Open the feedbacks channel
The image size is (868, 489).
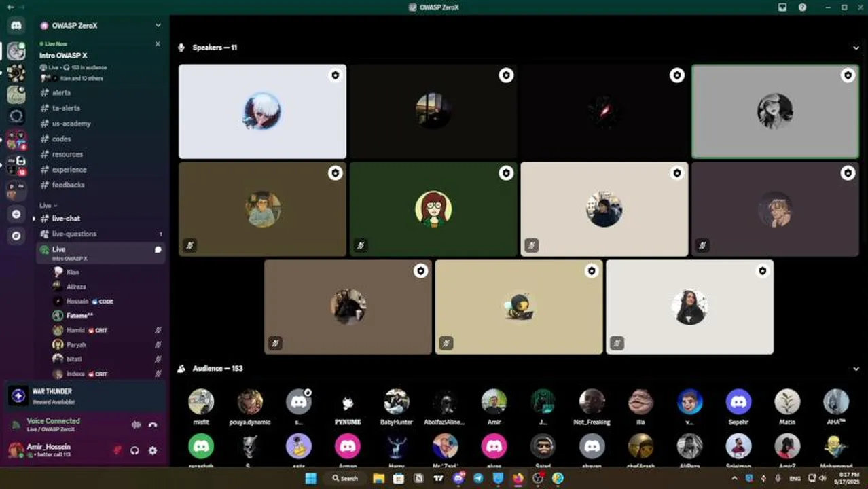click(x=101, y=185)
